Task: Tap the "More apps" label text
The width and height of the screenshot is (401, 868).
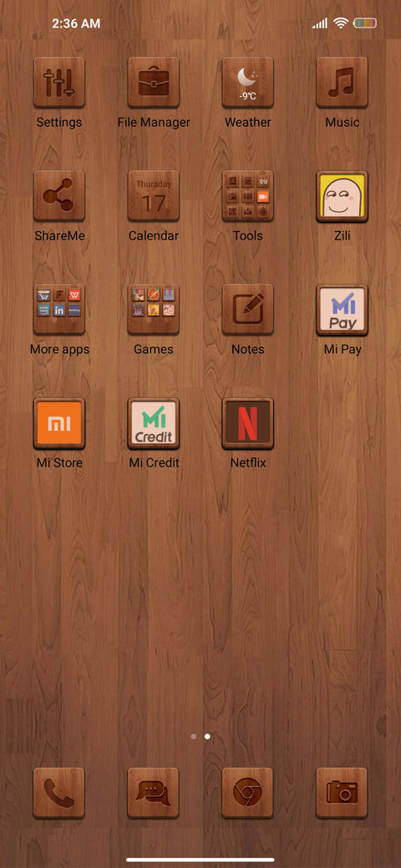Action: coord(59,350)
